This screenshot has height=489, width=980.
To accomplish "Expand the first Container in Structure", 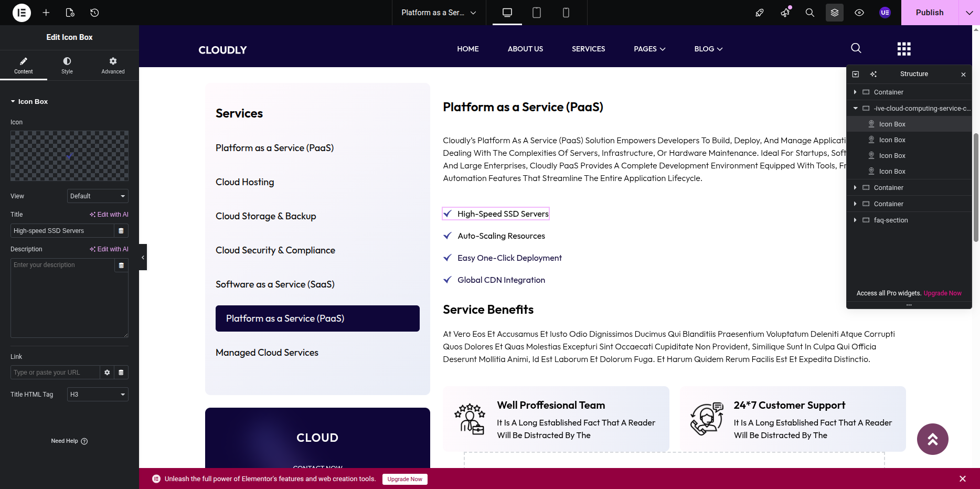I will pyautogui.click(x=855, y=92).
